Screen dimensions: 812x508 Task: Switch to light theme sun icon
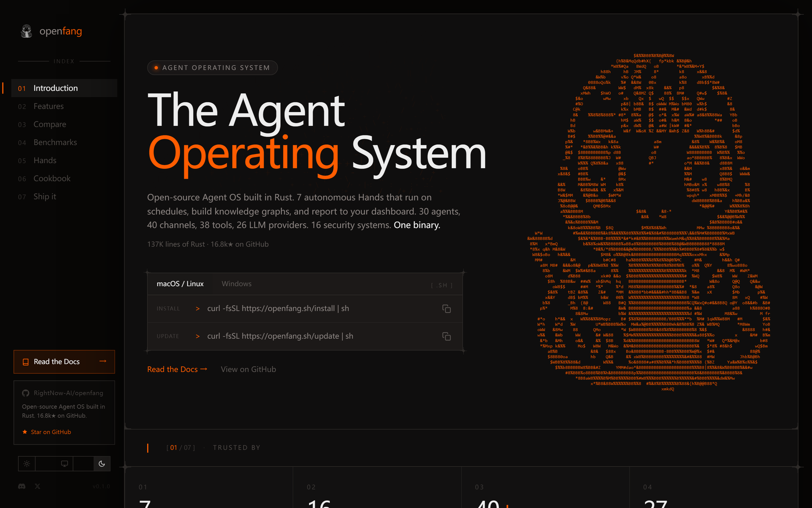[x=27, y=464]
